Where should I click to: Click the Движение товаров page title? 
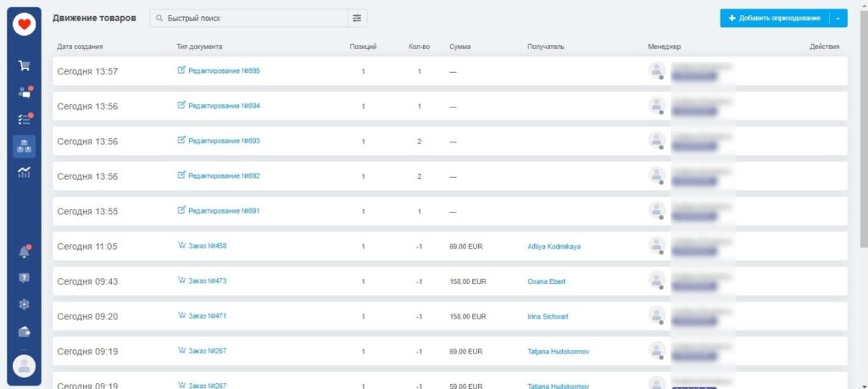pyautogui.click(x=94, y=18)
